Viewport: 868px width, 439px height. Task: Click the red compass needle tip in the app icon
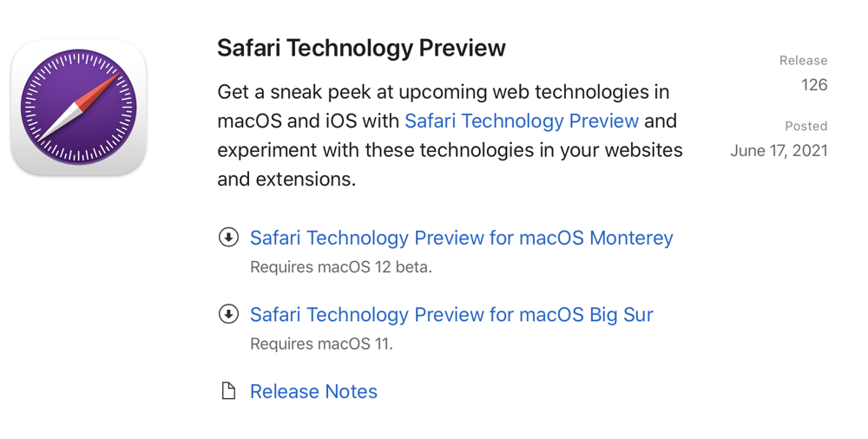tap(106, 82)
